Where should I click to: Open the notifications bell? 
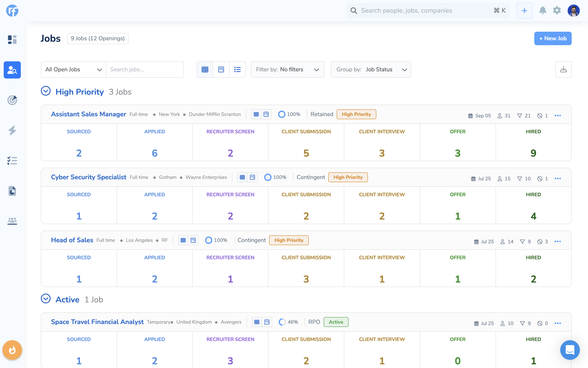542,10
